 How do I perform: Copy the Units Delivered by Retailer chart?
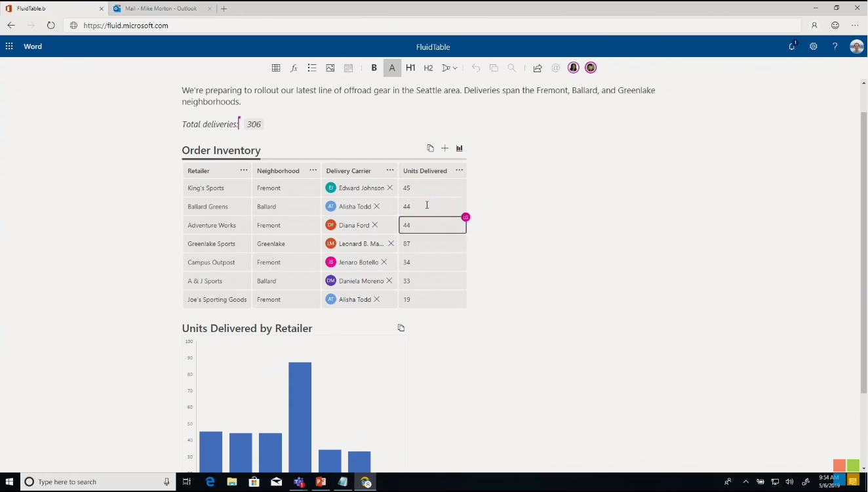tap(401, 328)
